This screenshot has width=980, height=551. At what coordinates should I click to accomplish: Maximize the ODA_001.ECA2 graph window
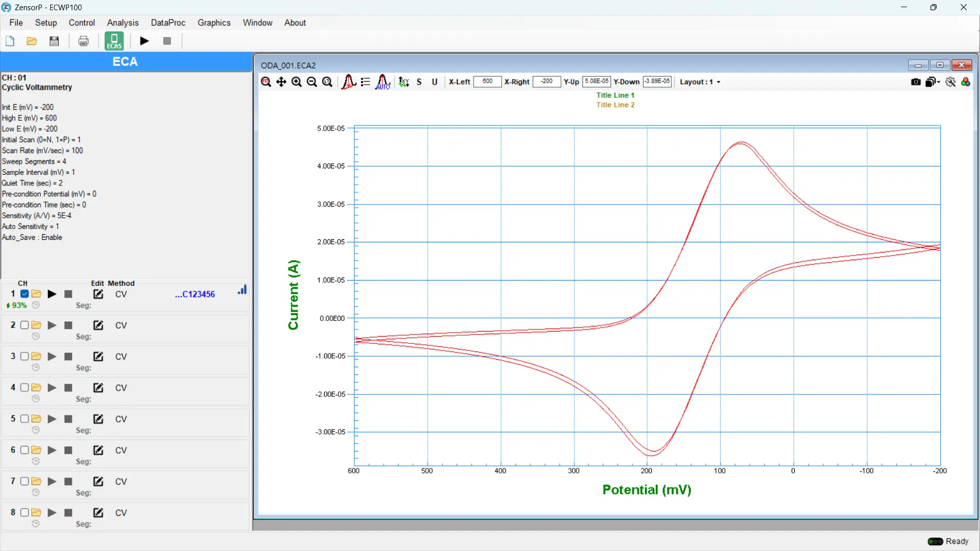940,65
